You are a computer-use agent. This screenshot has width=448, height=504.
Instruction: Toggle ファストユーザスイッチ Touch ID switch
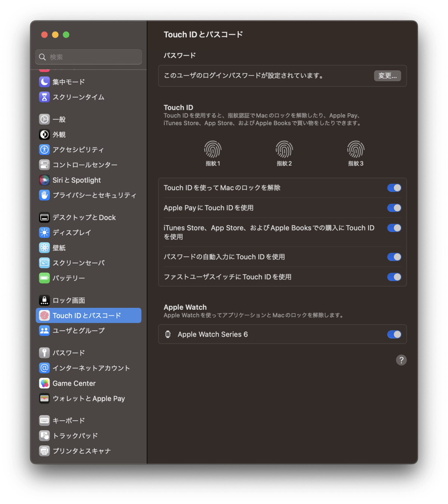[394, 277]
